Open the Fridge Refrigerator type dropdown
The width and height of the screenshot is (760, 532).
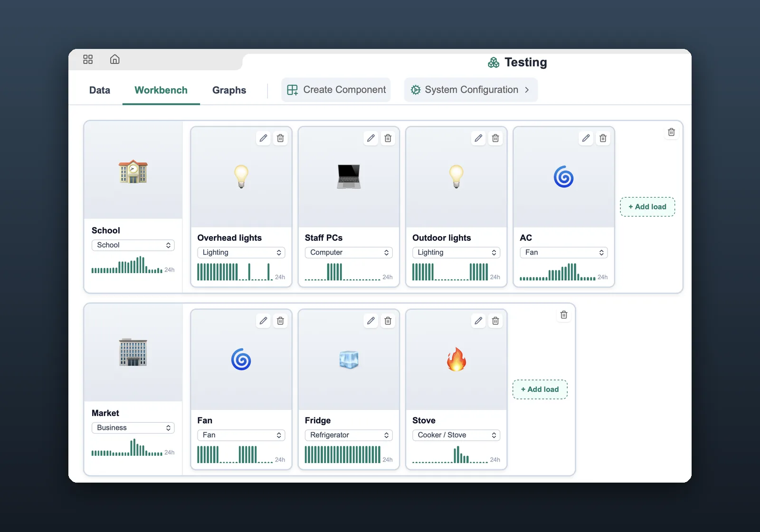(x=349, y=435)
